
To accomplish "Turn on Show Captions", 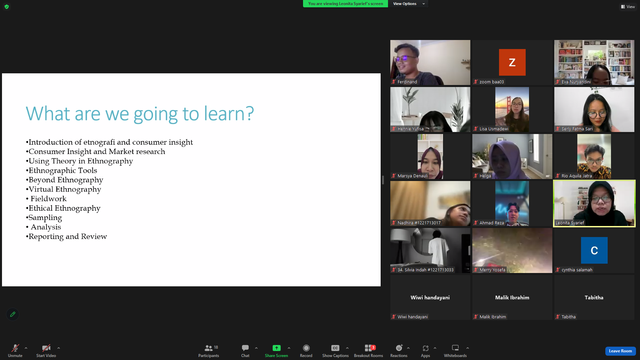I will [x=335, y=350].
